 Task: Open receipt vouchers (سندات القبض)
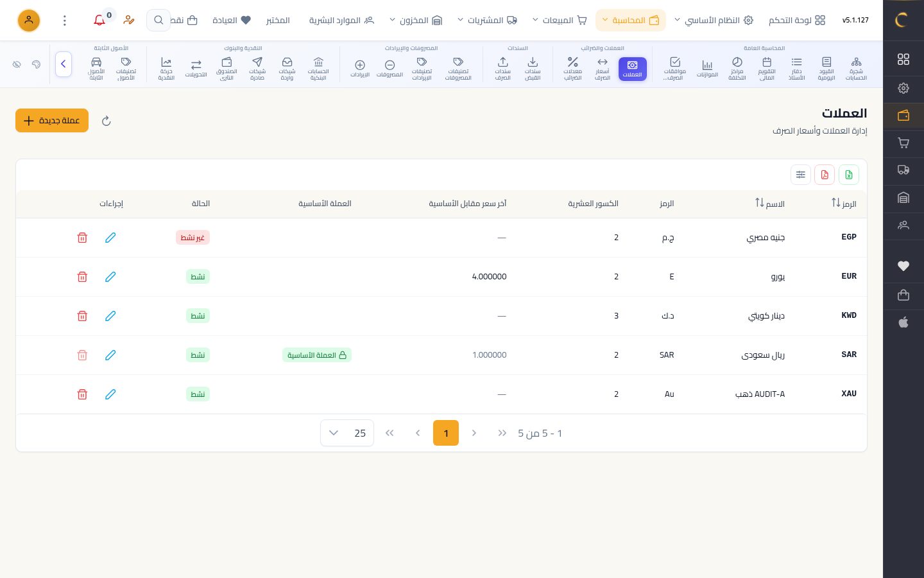[x=533, y=69]
